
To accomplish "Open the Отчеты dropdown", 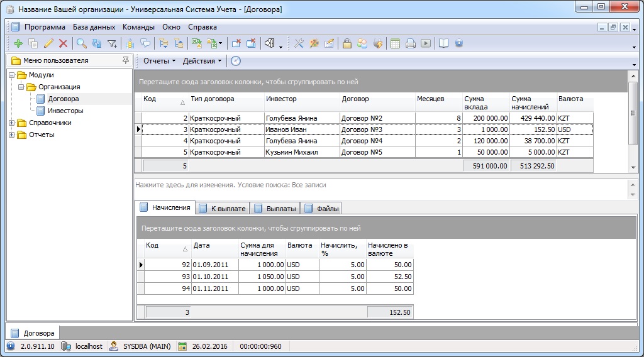I will tap(159, 61).
